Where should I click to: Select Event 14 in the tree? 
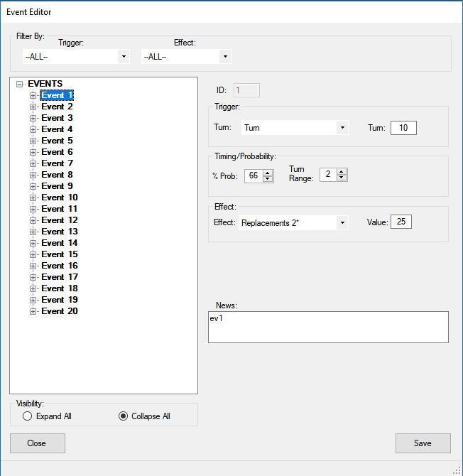pos(60,243)
